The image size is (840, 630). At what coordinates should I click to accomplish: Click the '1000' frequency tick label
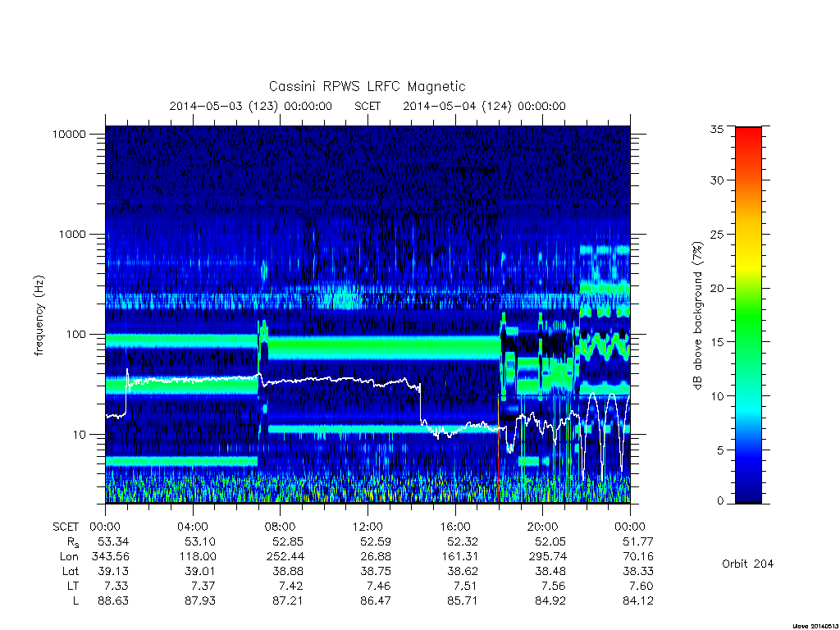coord(72,234)
